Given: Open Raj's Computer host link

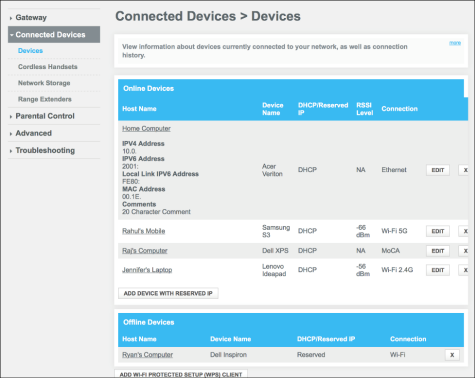Looking at the screenshot, I should [x=145, y=251].
